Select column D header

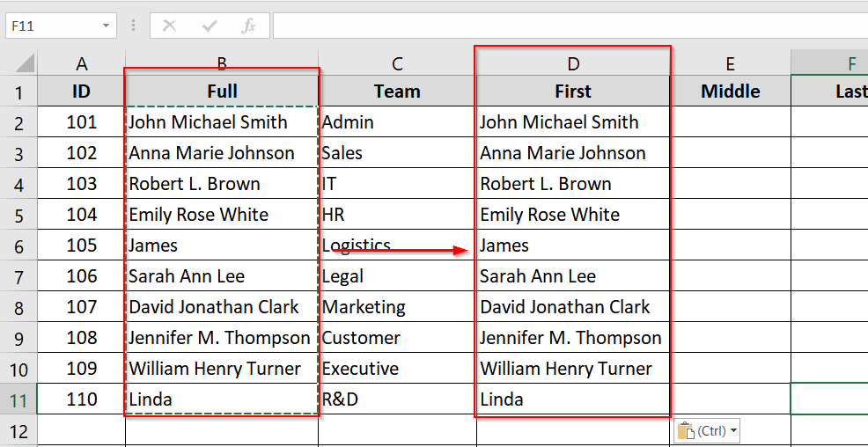(573, 63)
